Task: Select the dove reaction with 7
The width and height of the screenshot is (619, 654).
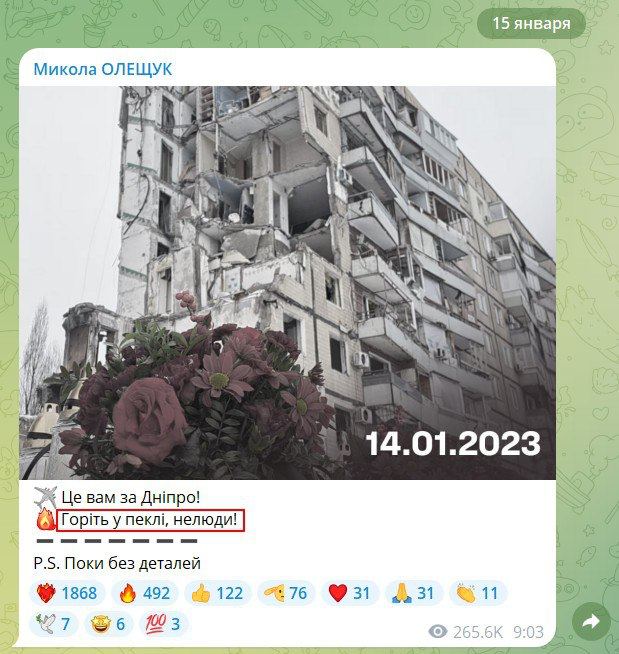Action: click(x=54, y=624)
